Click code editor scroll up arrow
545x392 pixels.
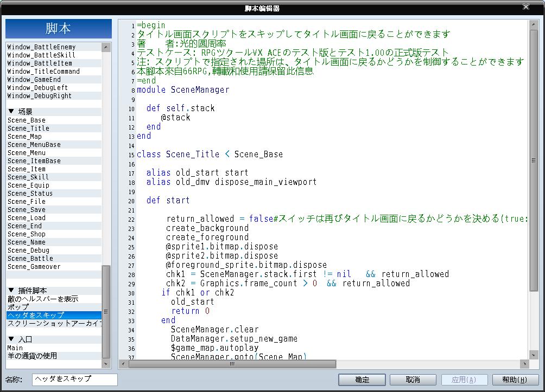(x=534, y=24)
